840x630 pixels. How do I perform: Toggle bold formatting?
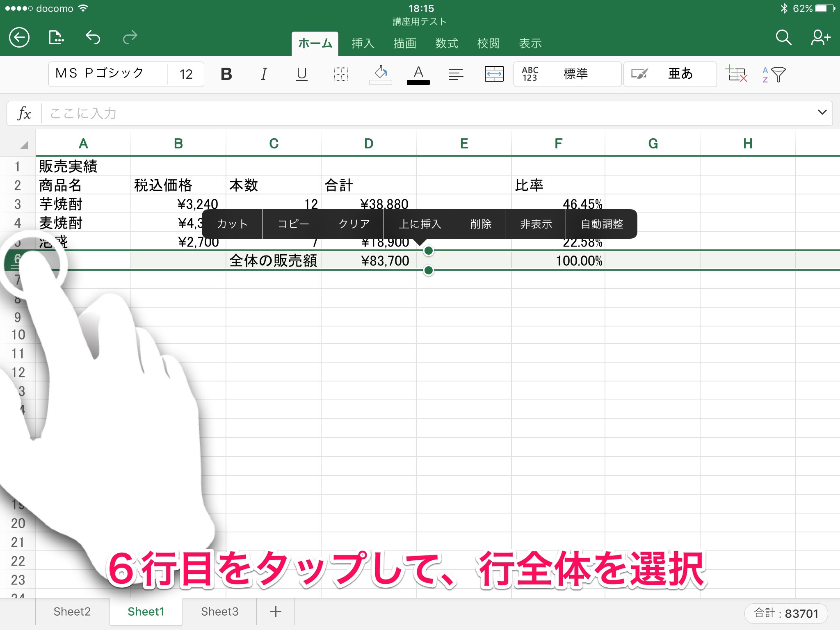tap(226, 74)
